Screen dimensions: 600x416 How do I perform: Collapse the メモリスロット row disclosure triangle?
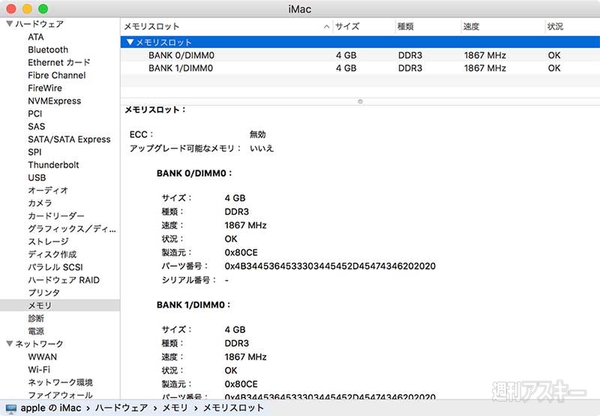(130, 42)
